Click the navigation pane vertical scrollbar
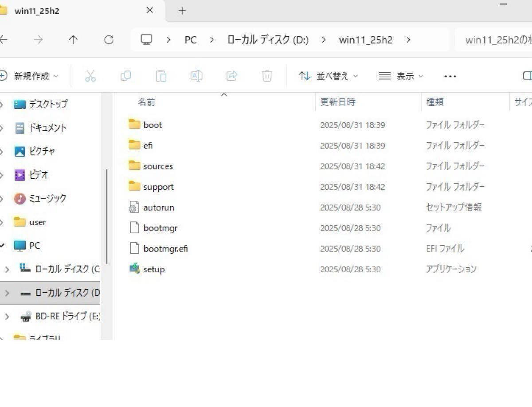 (x=106, y=216)
